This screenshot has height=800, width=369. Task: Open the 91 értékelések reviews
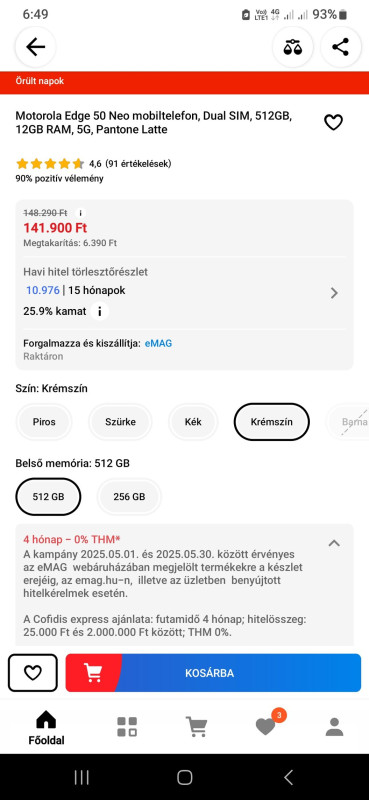tap(138, 164)
